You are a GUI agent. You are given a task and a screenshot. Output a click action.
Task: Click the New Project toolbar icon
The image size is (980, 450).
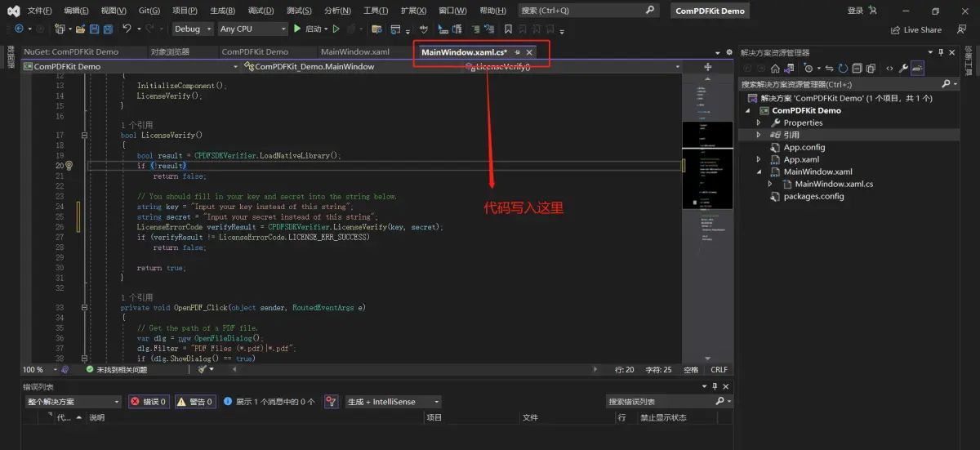(x=60, y=29)
